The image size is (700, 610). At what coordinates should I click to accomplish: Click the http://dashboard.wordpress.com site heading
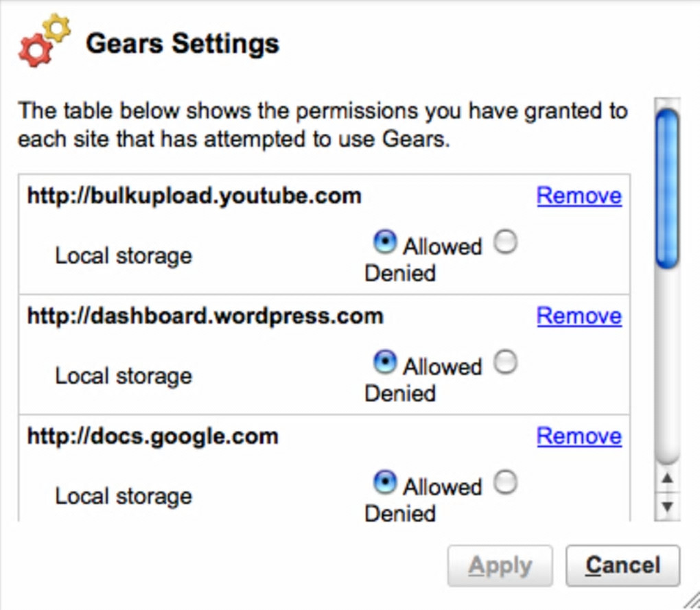[205, 316]
